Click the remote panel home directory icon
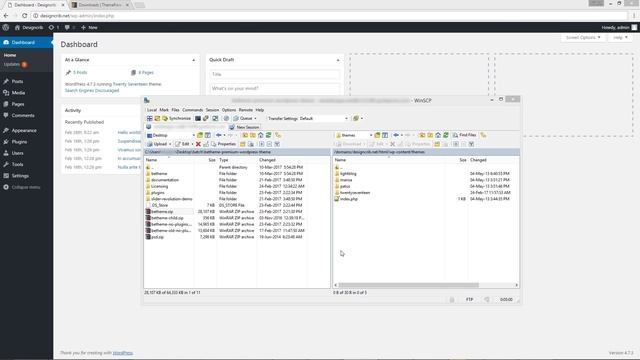Image resolution: width=640 pixels, height=360 pixels. [x=438, y=135]
